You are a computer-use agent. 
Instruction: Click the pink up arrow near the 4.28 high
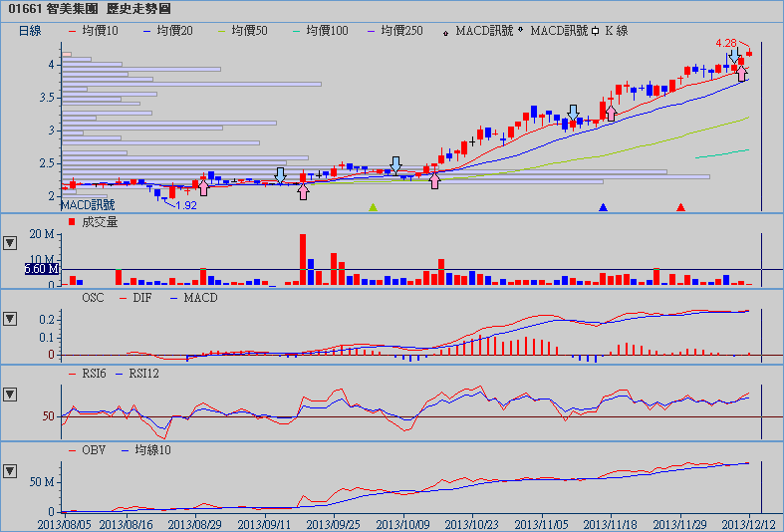(x=741, y=73)
